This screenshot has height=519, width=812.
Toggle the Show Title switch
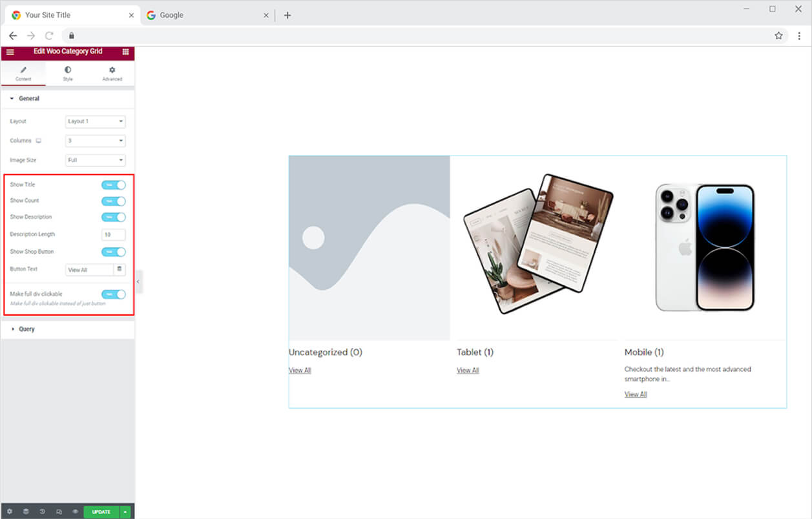click(x=114, y=185)
